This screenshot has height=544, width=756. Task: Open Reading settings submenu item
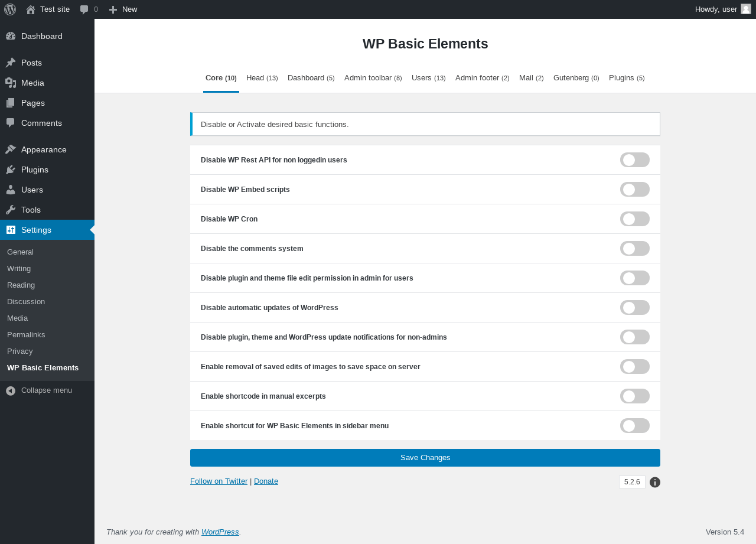[47, 285]
